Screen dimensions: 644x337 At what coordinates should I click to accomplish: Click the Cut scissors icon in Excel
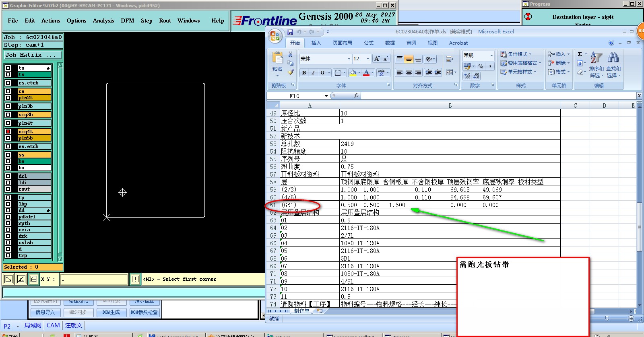click(290, 54)
